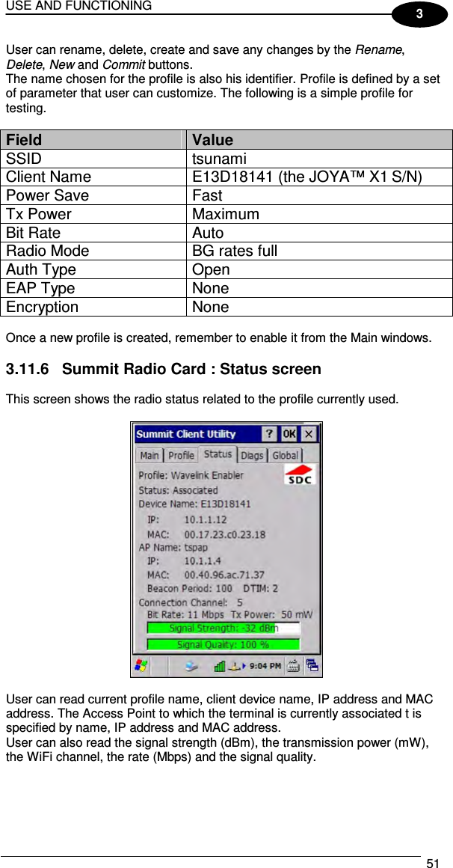Click 'Tx Power: 50 mW' text

point(271,614)
